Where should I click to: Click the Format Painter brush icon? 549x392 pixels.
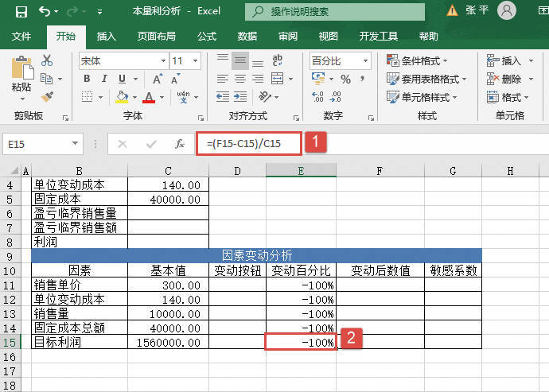47,96
